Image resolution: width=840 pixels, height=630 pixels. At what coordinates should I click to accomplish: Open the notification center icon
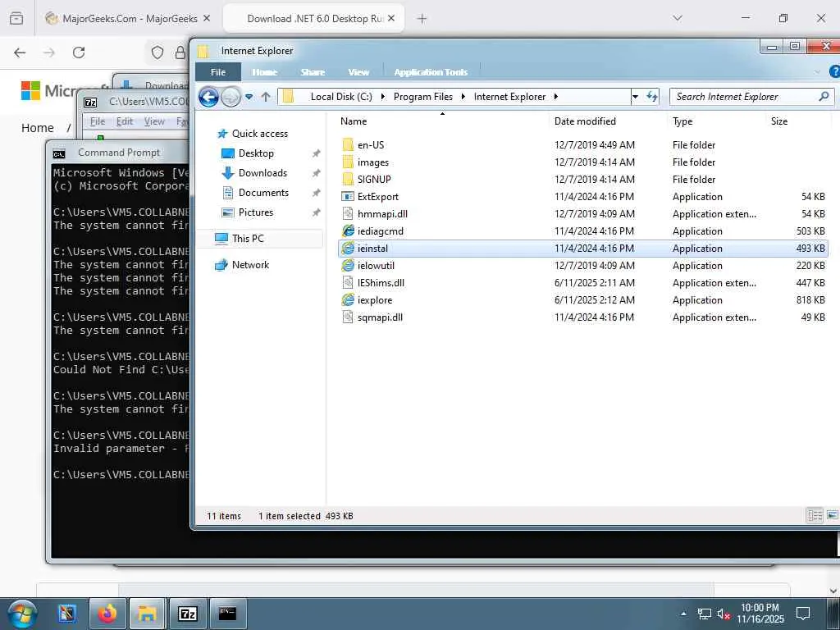coord(803,614)
